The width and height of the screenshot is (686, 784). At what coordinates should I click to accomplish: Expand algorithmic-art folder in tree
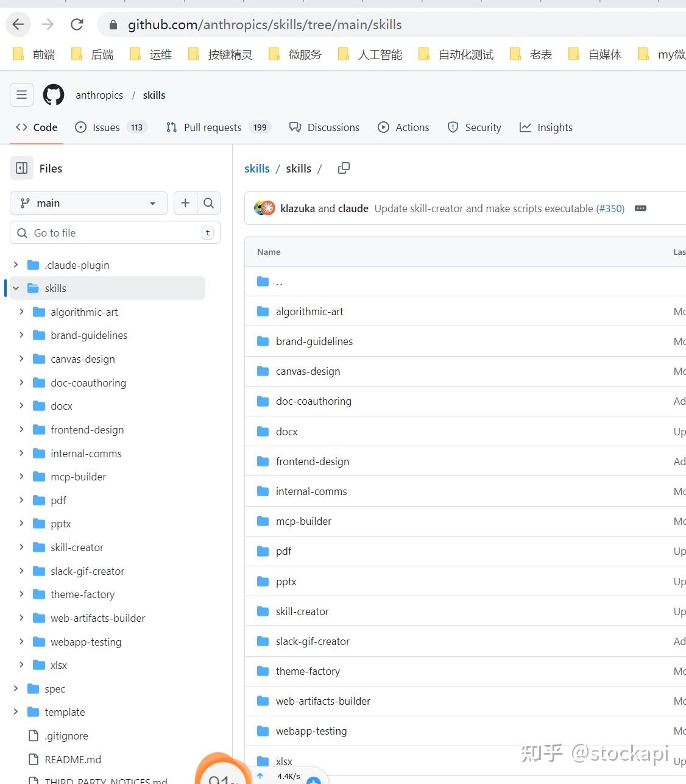tap(21, 312)
